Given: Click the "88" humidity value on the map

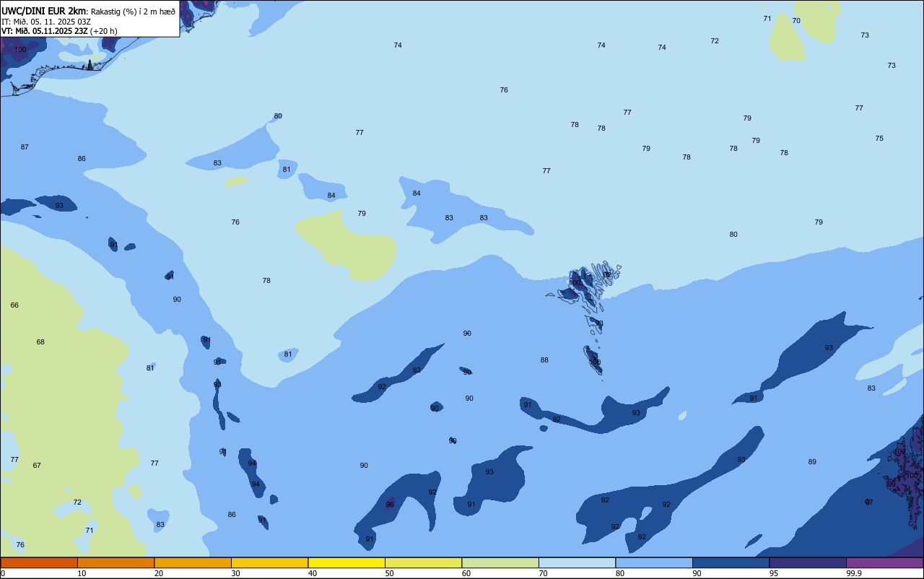Looking at the screenshot, I should [544, 360].
